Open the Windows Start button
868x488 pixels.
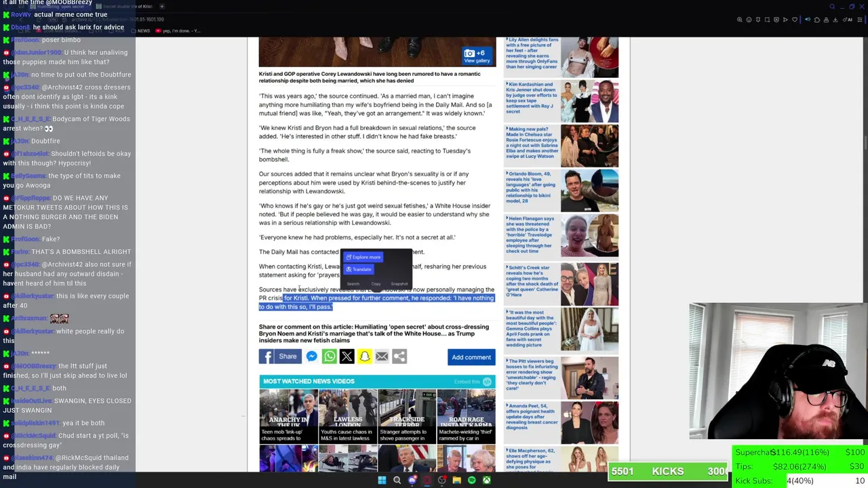(382, 481)
